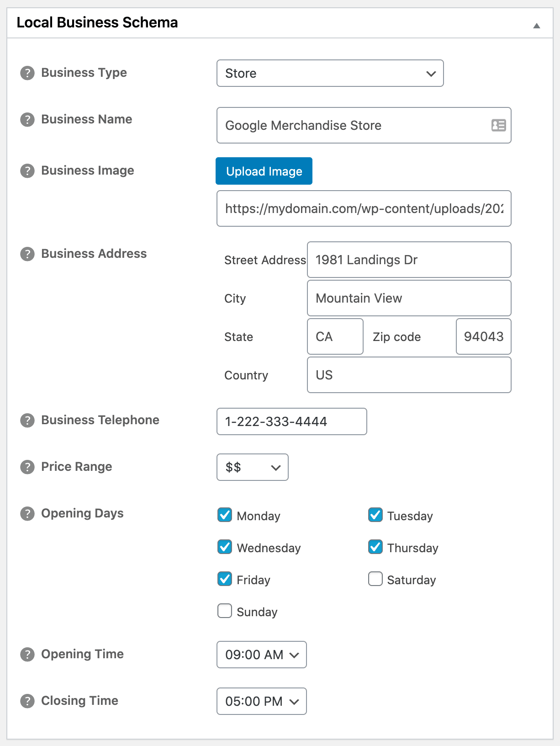Screen dimensions: 560x746
Task: Click the Business Name label
Action: click(x=87, y=119)
